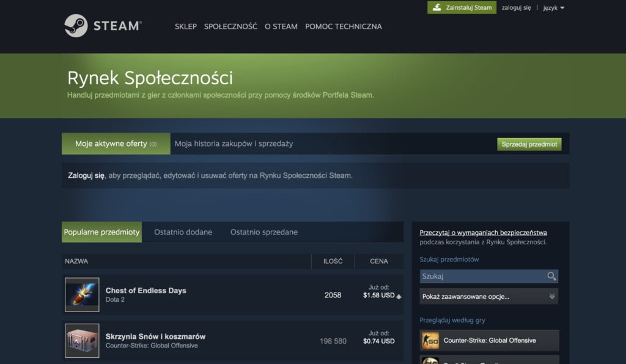Sort by the ILOŚĆ column header
This screenshot has width=626, height=364.
click(333, 261)
